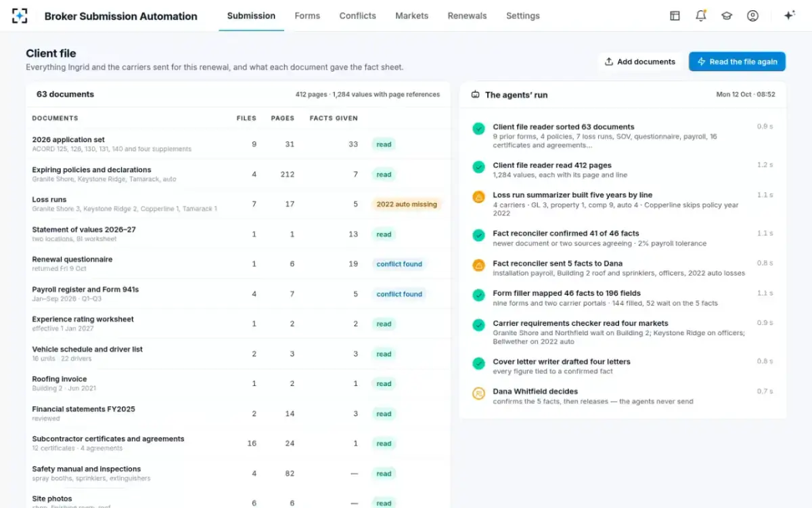Open Cover letter writer drafted four letters
Viewport: 812px width, 508px height.
click(623, 366)
